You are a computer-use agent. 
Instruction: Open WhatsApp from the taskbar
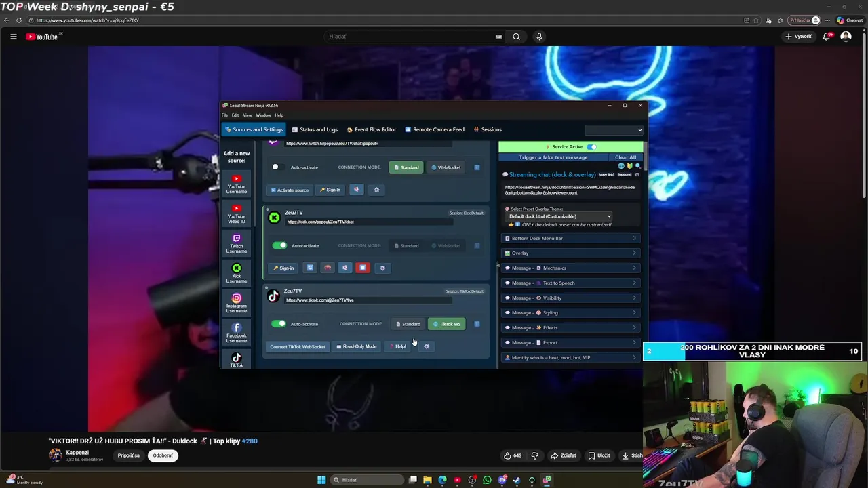coord(487,480)
